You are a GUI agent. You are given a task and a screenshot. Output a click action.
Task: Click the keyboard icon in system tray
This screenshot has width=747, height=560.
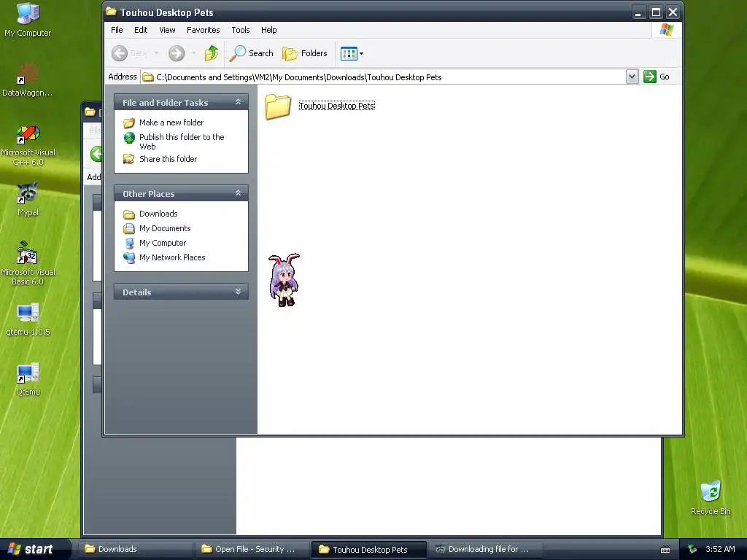click(x=665, y=550)
